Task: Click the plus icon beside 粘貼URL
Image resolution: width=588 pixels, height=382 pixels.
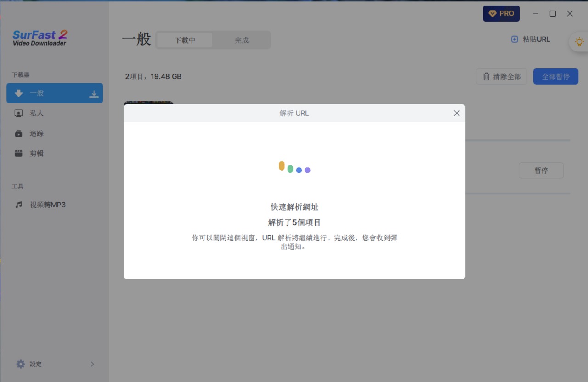Action: pos(514,40)
